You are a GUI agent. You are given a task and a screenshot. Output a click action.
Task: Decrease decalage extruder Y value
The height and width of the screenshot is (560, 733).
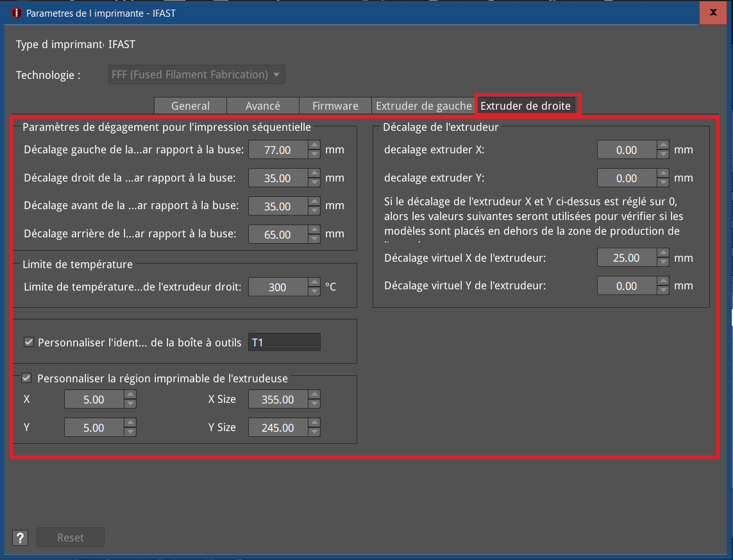663,182
